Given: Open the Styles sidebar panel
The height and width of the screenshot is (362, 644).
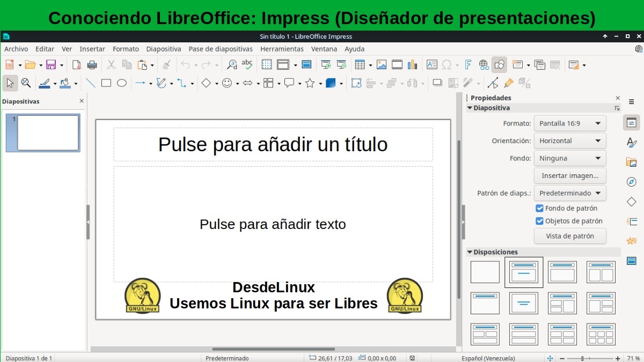Looking at the screenshot, I should pos(631,142).
